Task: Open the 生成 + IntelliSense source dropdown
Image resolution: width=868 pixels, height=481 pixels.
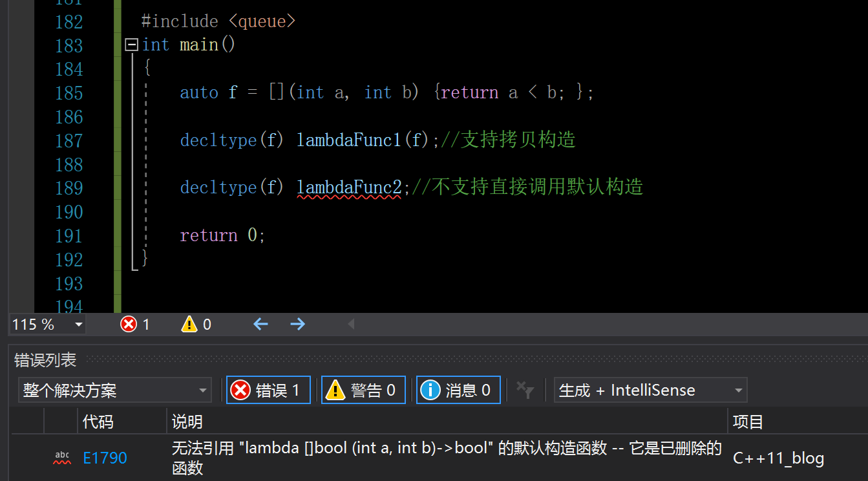Action: pyautogui.click(x=650, y=390)
